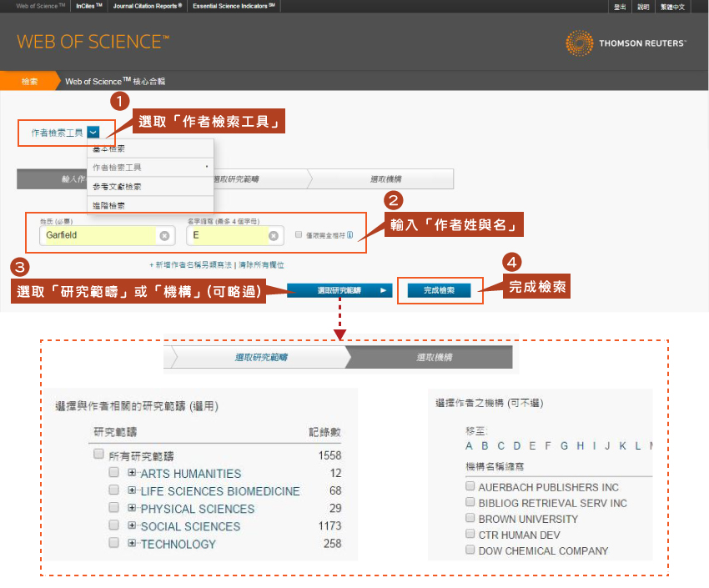
Task: Click 登出 to log out
Action: [620, 7]
